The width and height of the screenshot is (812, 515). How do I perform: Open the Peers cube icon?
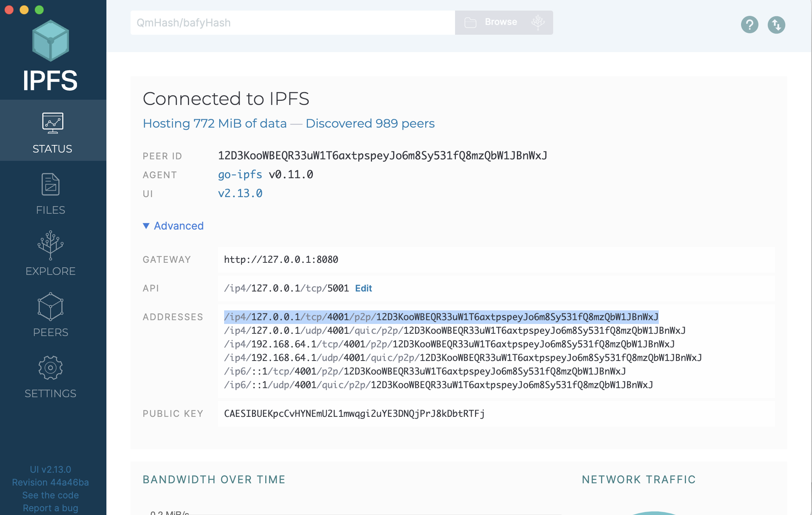51,307
